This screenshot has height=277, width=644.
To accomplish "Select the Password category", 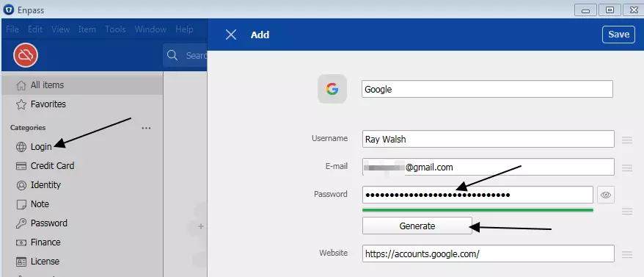I will pyautogui.click(x=82, y=223).
